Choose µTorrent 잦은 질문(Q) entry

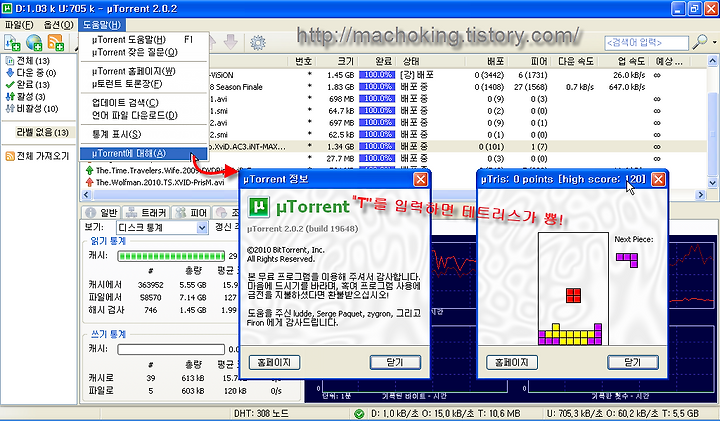click(x=144, y=52)
